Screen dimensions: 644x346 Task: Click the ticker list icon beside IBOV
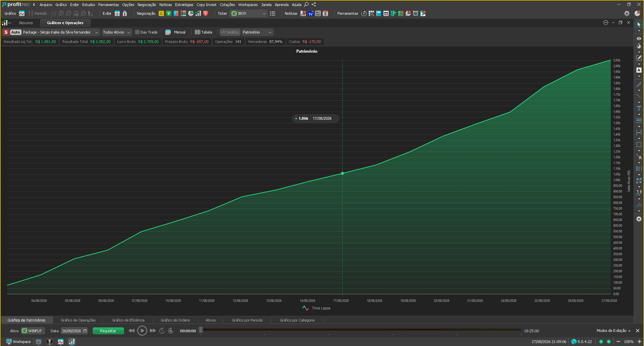coord(273,13)
